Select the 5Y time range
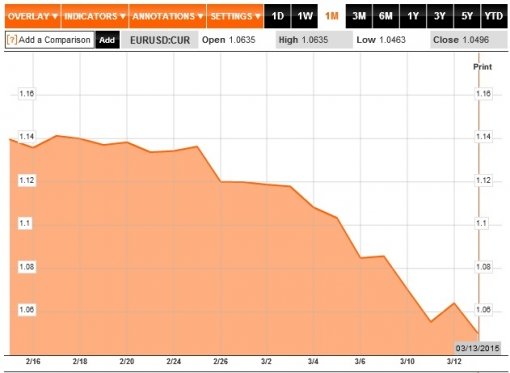Image resolution: width=510 pixels, height=373 pixels. click(x=467, y=16)
